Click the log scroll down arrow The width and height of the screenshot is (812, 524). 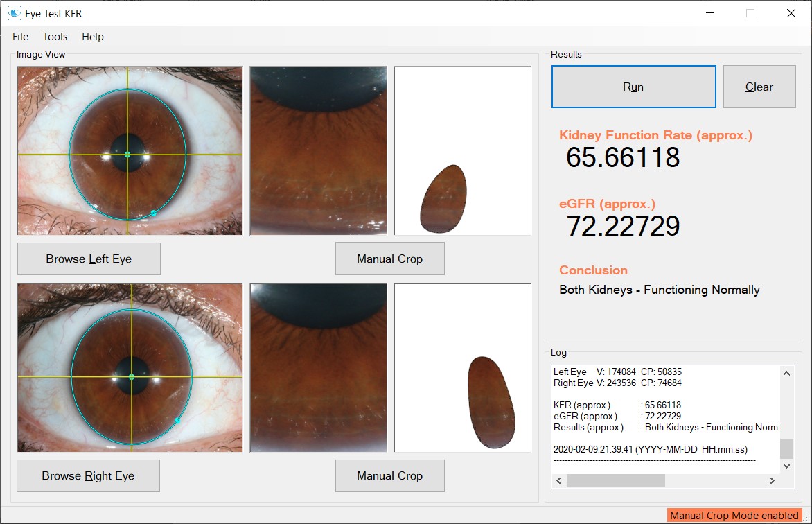786,466
